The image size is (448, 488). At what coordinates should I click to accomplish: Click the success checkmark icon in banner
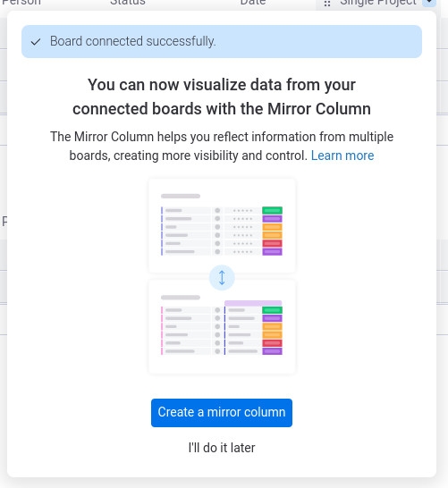pyautogui.click(x=36, y=42)
